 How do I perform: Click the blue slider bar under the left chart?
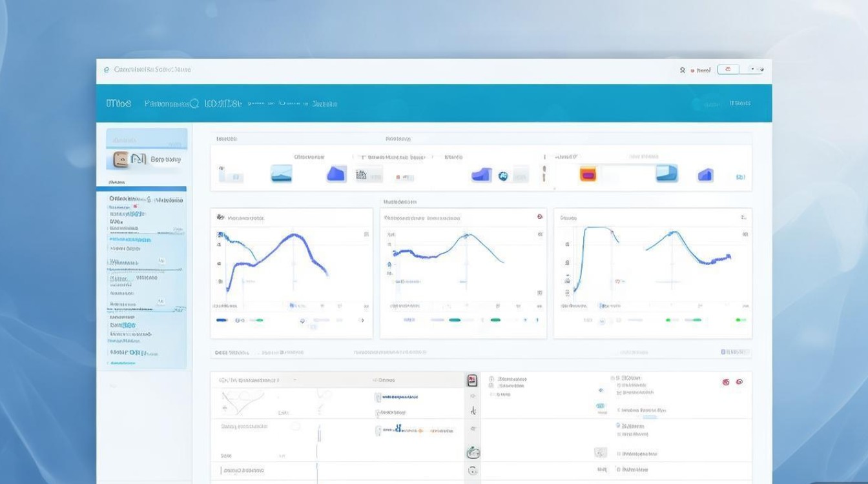coord(222,320)
